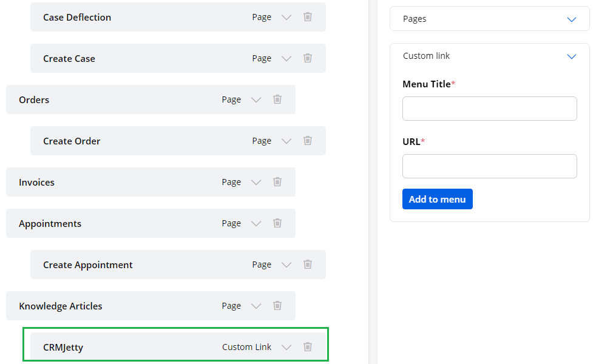Remove the CRMJetty custom link

(x=308, y=347)
